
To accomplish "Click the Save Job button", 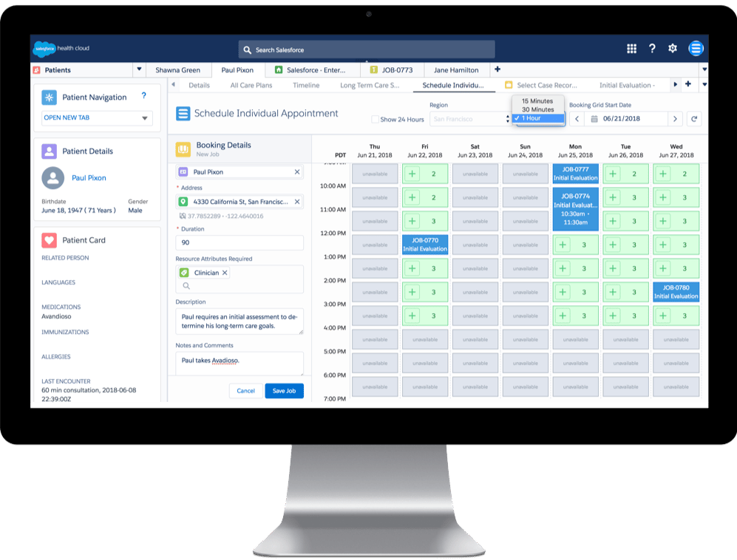I will (285, 391).
